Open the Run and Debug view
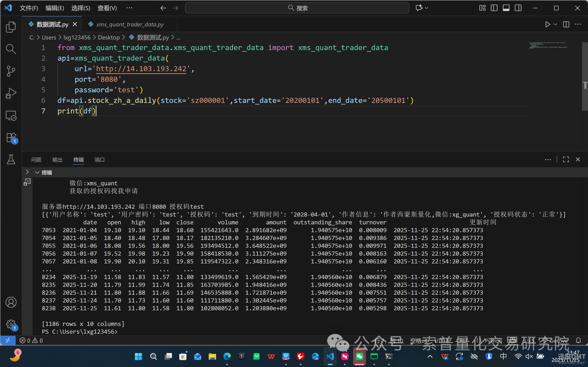 11,93
